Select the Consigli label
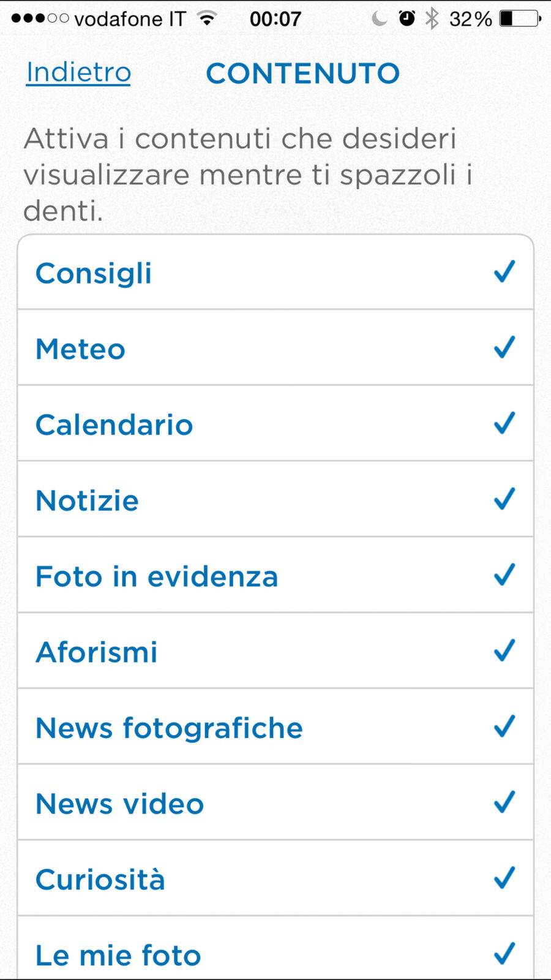Image resolution: width=551 pixels, height=980 pixels. 94,273
